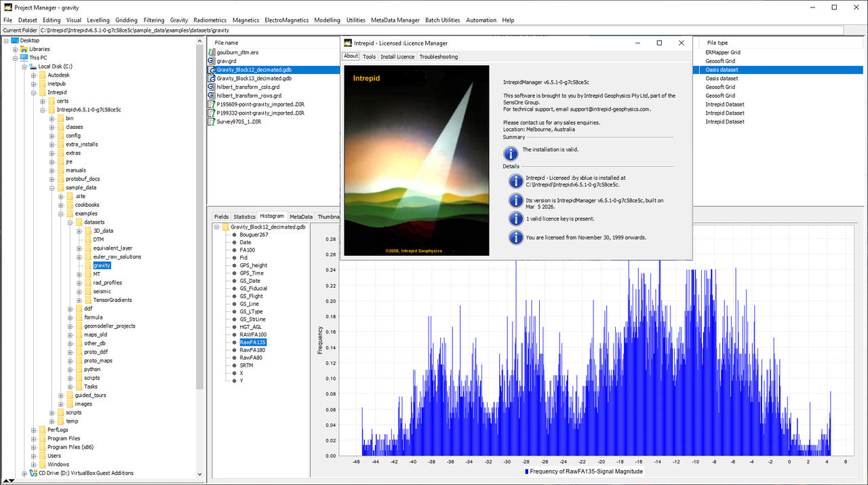Viewport: 868px width, 485px height.
Task: Click the Gravity_Block13_decimated.gdb file icon
Action: [212, 79]
